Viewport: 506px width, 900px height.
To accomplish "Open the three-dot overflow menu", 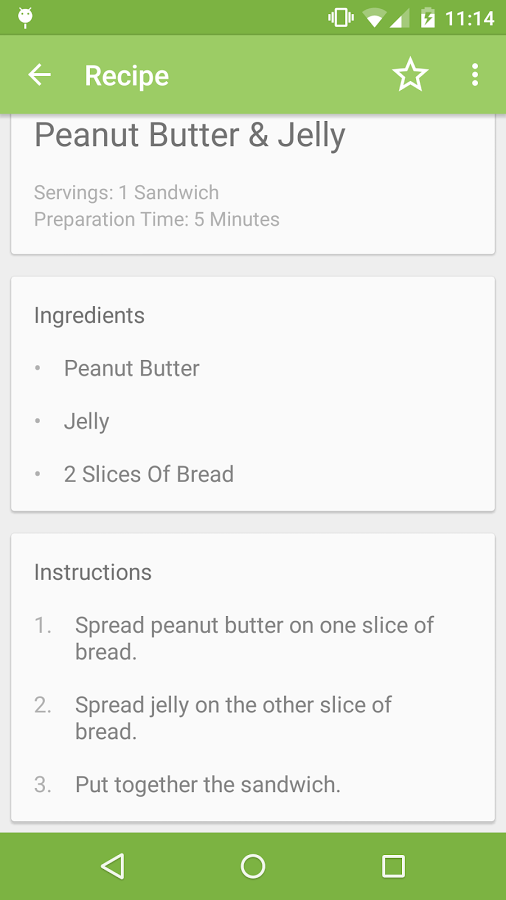I will pyautogui.click(x=474, y=75).
